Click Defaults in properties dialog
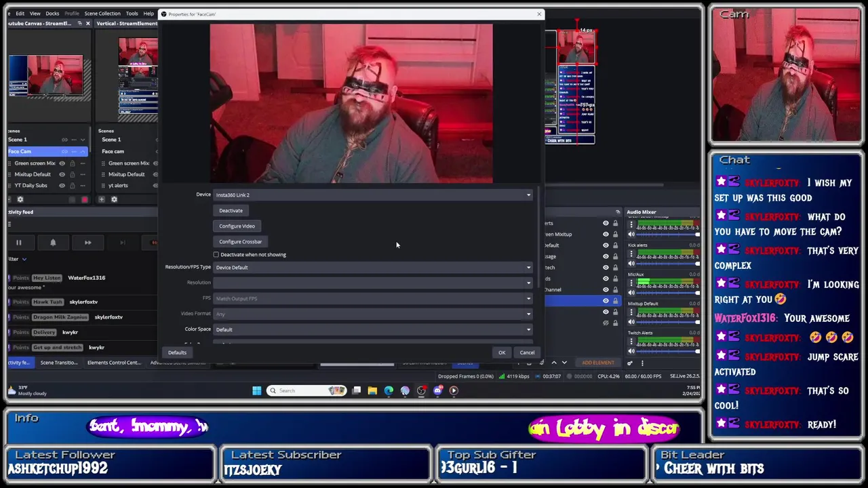This screenshot has height=488, width=868. pos(177,352)
